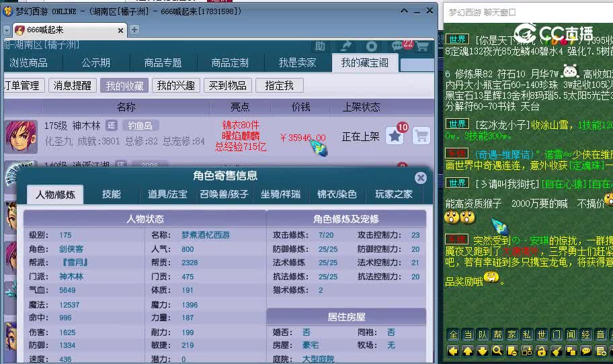Image resolution: width=613 pixels, height=364 pixels.
Task: Collapse window with the up-chevron title button
Action: point(404,11)
